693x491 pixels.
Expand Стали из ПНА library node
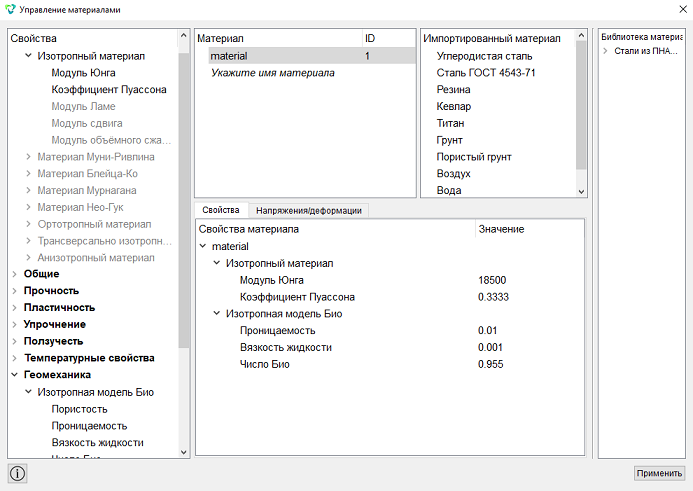coord(605,51)
